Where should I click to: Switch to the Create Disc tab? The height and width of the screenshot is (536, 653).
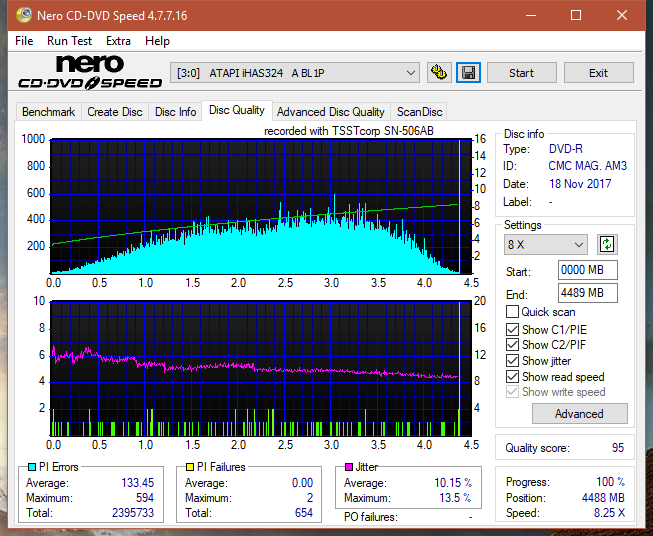pos(115,112)
